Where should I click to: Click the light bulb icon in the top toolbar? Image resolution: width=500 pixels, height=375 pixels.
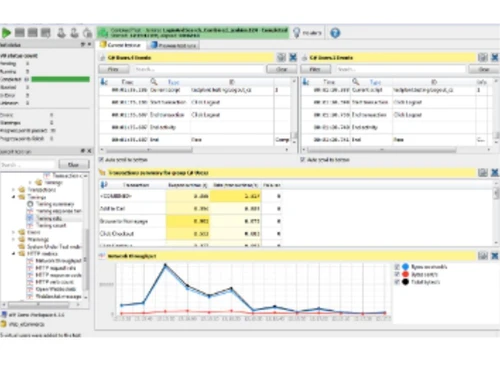point(296,33)
